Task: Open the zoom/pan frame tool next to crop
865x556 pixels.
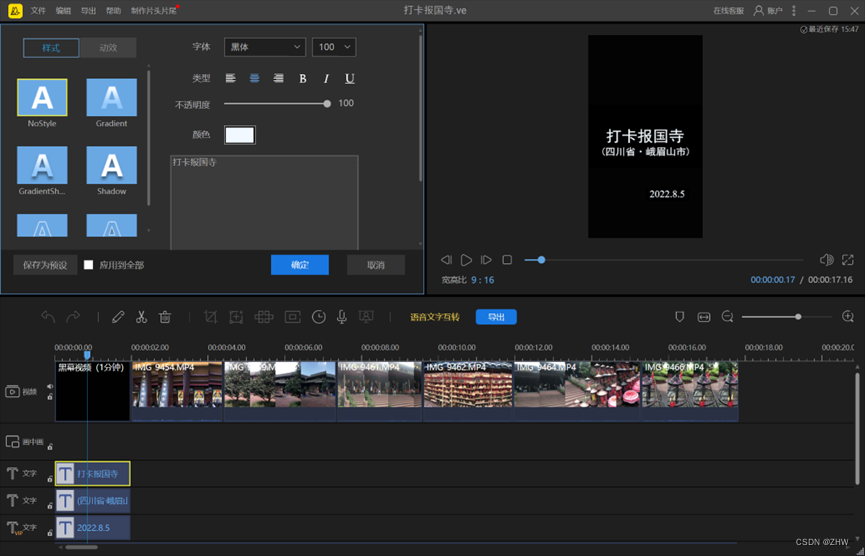Action: coord(237,317)
